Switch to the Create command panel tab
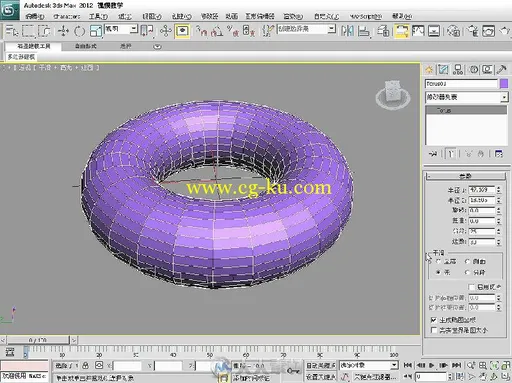The height and width of the screenshot is (383, 512). pyautogui.click(x=429, y=69)
